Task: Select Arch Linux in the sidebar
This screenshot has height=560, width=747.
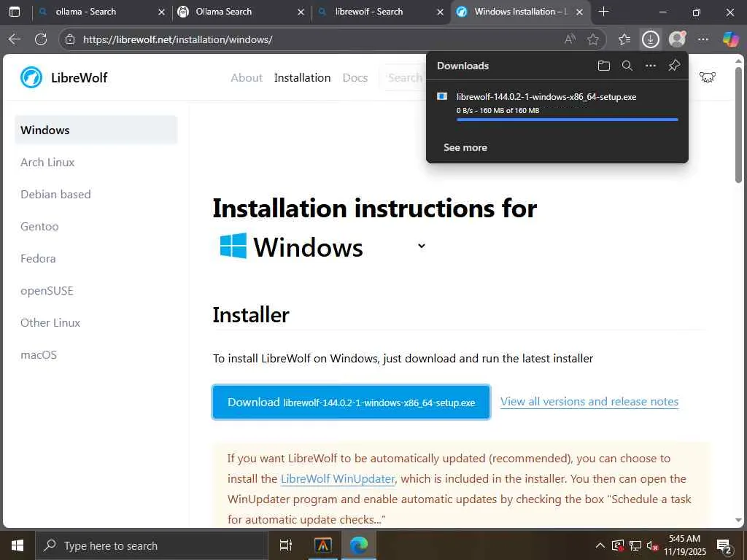Action: click(x=47, y=163)
